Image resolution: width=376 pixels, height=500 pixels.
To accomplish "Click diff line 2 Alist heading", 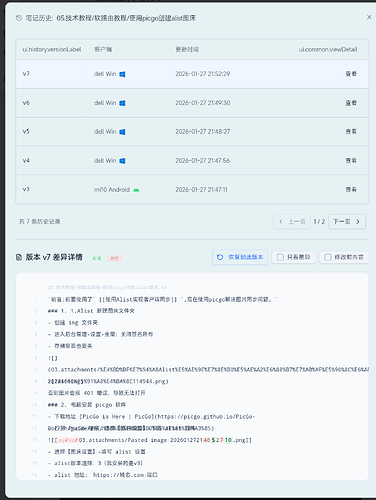I will click(x=91, y=311).
